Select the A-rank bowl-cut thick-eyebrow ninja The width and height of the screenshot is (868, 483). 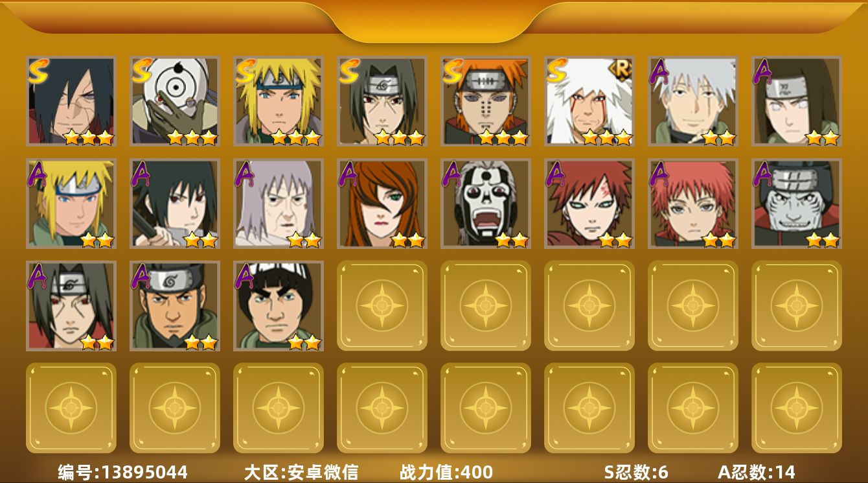pos(279,306)
